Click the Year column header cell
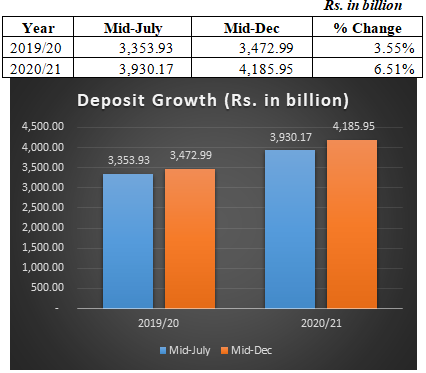This screenshot has height=373, width=426. [38, 27]
